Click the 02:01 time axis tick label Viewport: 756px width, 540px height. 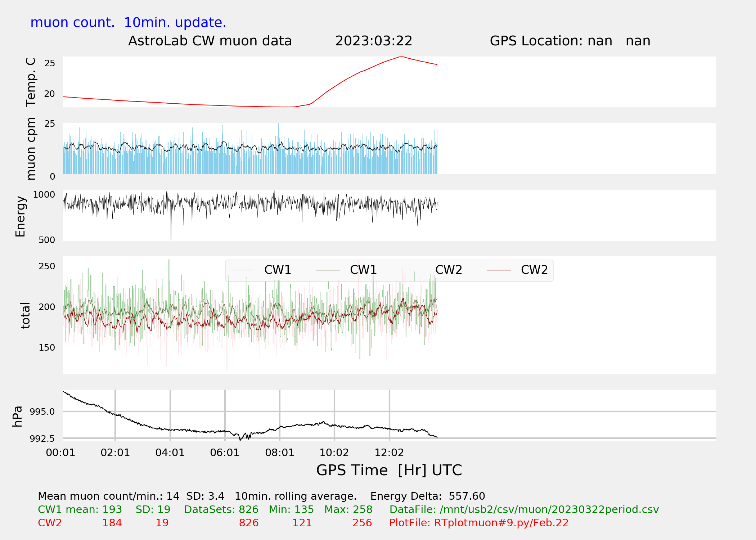[115, 453]
